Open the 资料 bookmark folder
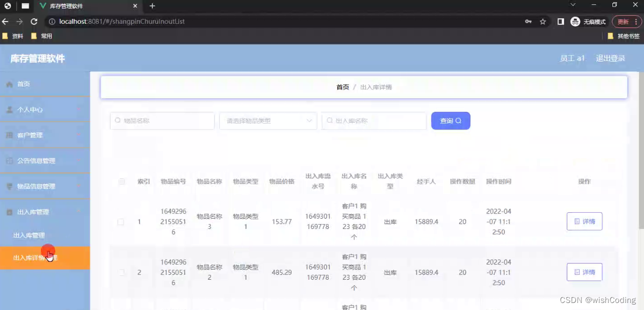 tap(12, 36)
